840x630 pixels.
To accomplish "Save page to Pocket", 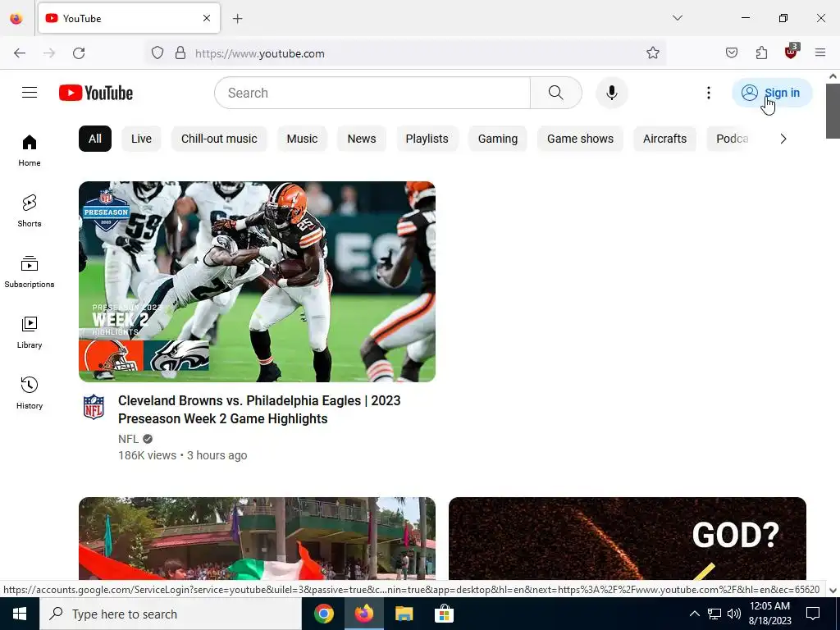I will point(731,53).
